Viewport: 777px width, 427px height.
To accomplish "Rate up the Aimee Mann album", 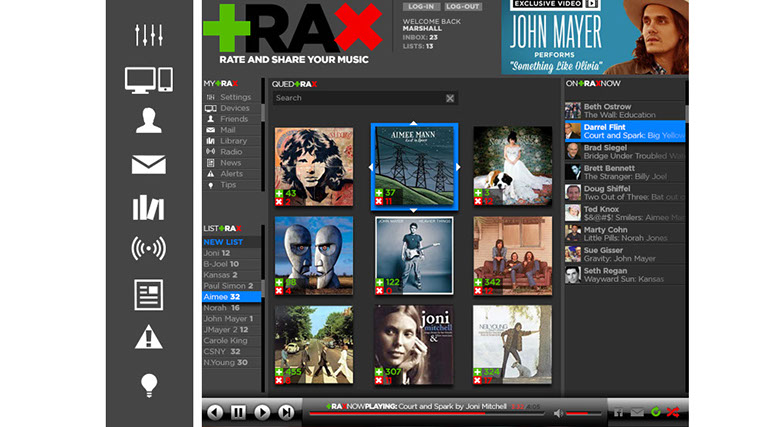I will coord(380,192).
